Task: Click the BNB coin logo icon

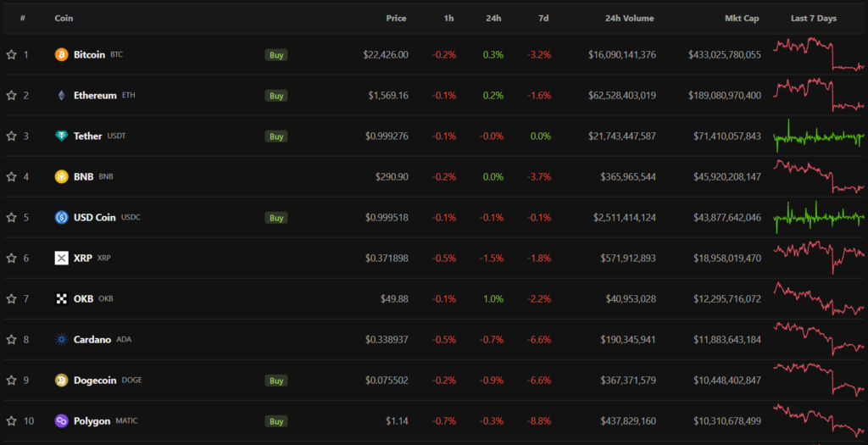Action: coord(61,176)
